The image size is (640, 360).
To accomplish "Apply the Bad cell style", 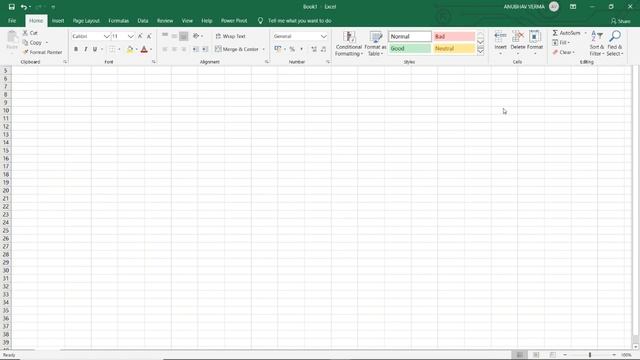I will 454,36.
